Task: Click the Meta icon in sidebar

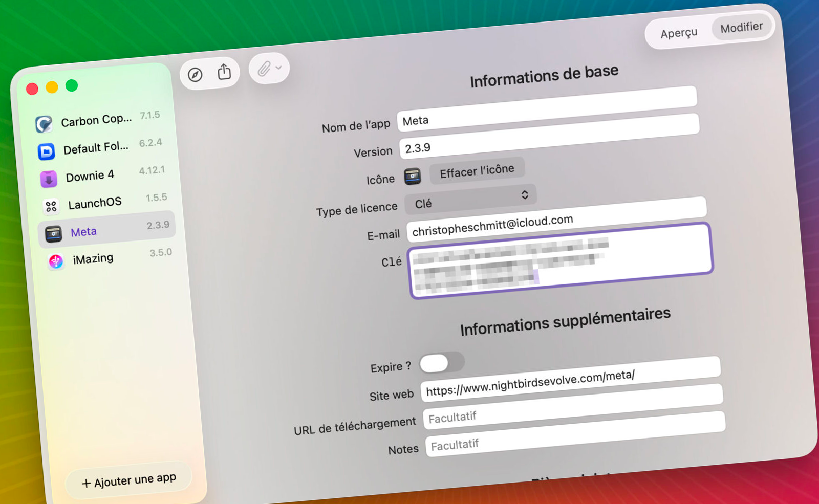Action: (53, 234)
